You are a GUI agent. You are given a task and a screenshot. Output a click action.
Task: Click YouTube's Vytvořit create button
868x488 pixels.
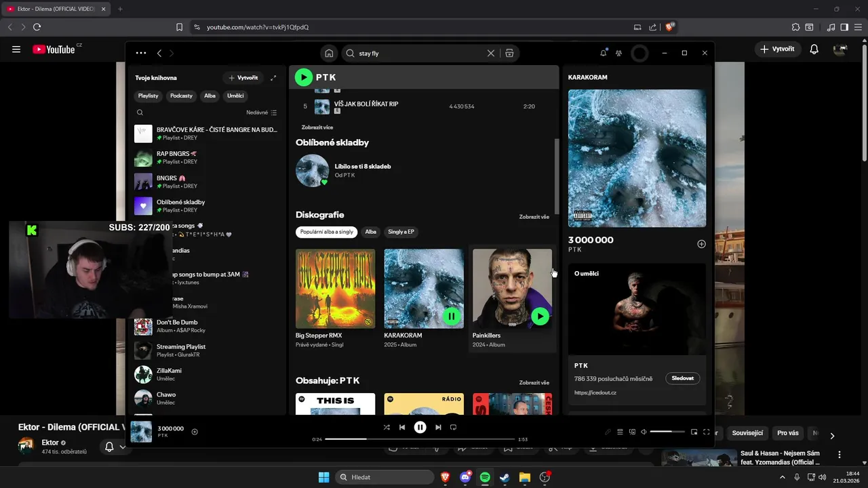pos(777,49)
